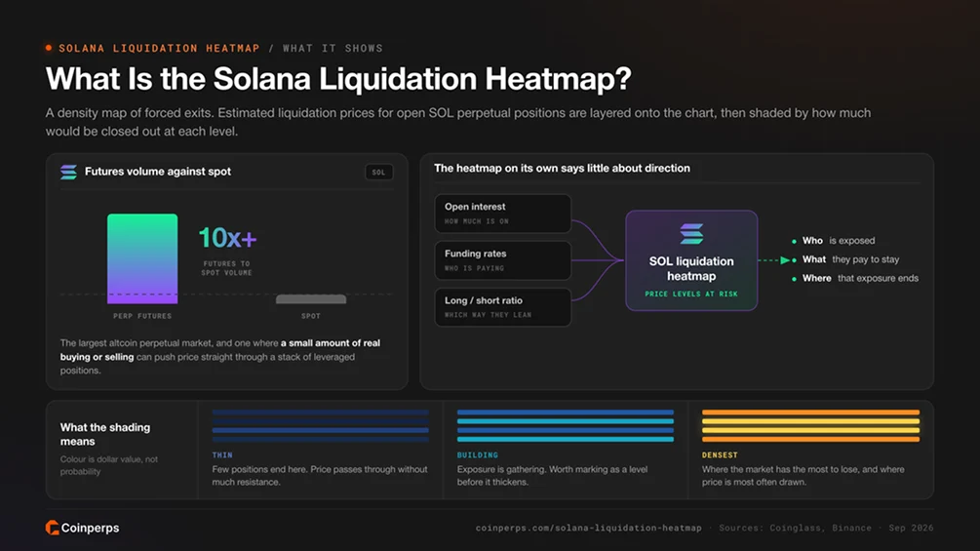This screenshot has height=551, width=980.
Task: Click the Solana icon beside Futures volume
Action: tap(69, 172)
